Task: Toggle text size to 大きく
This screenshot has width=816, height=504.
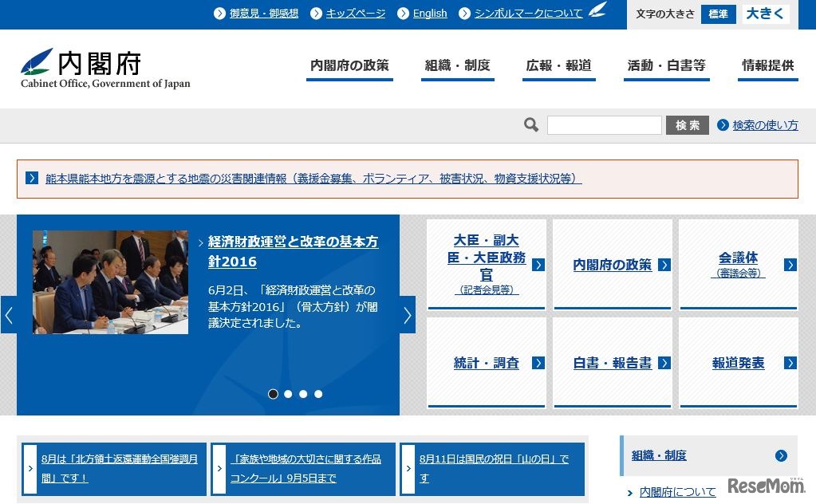Action: (x=764, y=14)
